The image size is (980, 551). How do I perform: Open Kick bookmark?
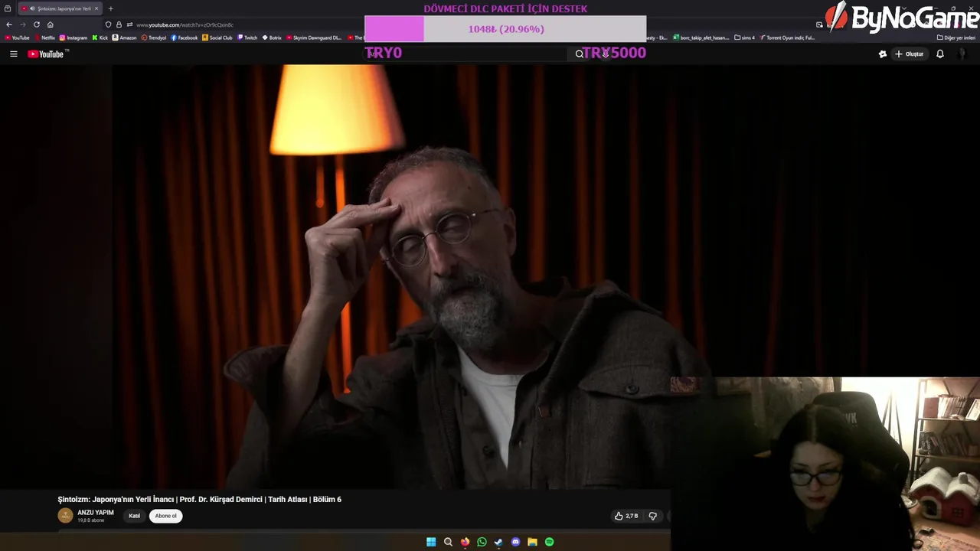(x=100, y=37)
